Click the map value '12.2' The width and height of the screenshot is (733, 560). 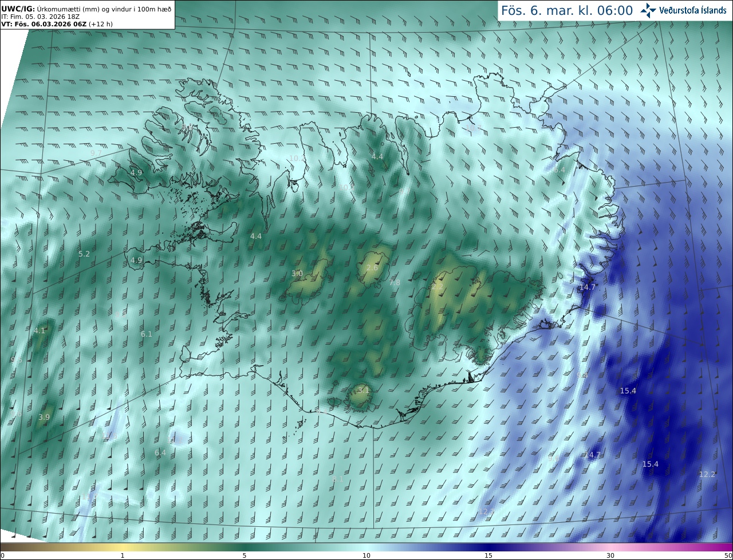707,474
